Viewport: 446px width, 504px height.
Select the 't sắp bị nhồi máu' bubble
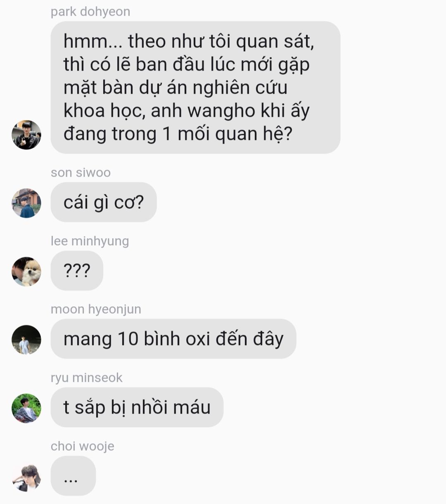click(x=137, y=407)
